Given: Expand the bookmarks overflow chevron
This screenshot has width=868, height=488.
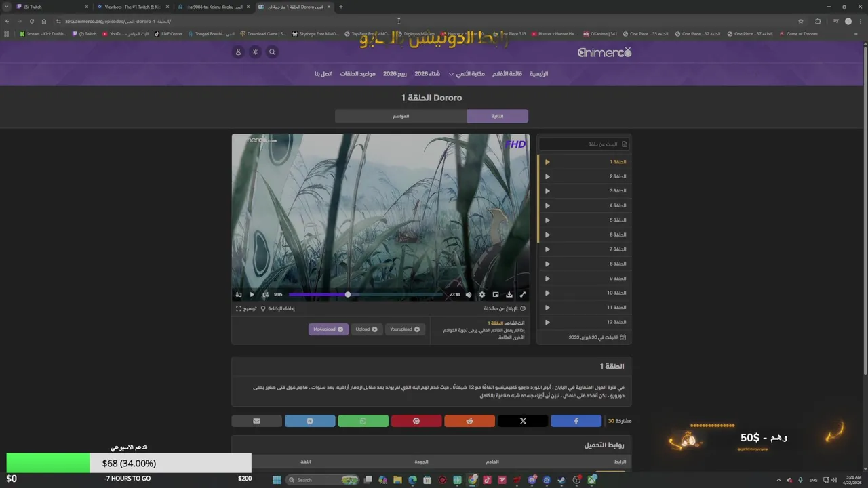Looking at the screenshot, I should [x=856, y=34].
